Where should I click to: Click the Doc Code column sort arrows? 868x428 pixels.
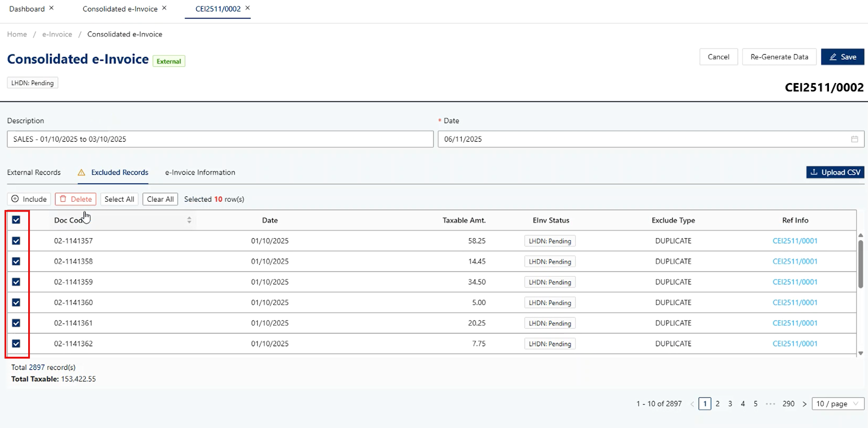click(189, 220)
